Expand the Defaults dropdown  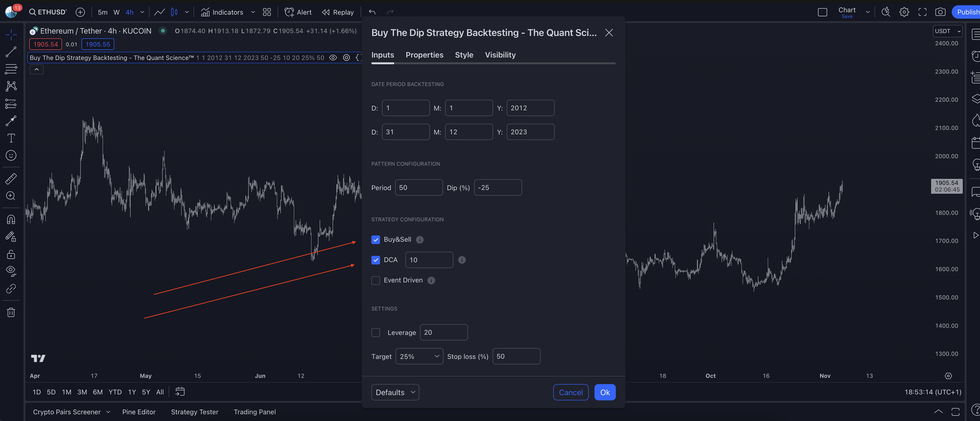pos(395,392)
